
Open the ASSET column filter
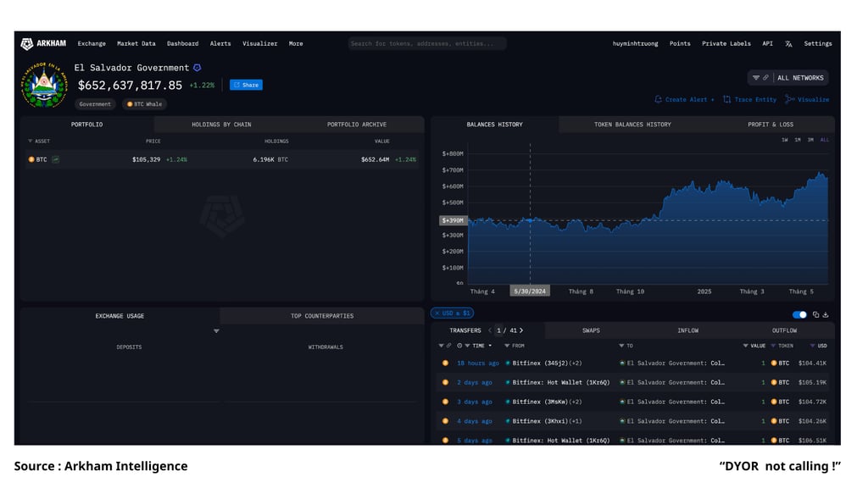[x=30, y=141]
